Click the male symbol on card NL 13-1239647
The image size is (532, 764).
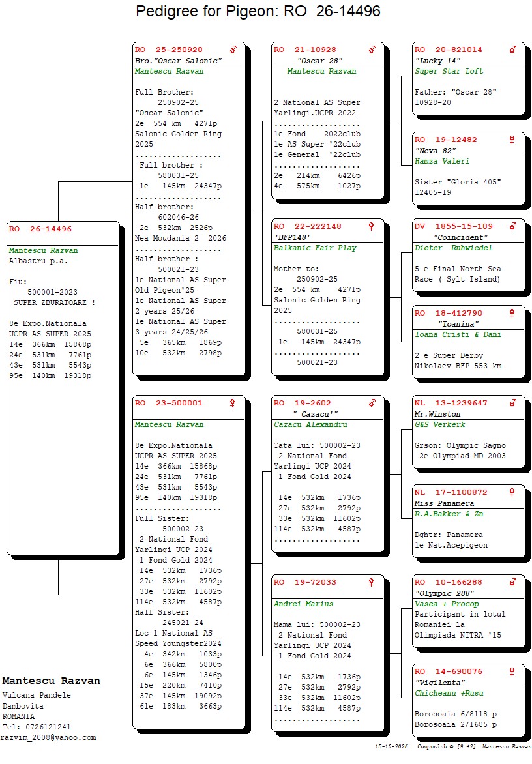[x=513, y=403]
